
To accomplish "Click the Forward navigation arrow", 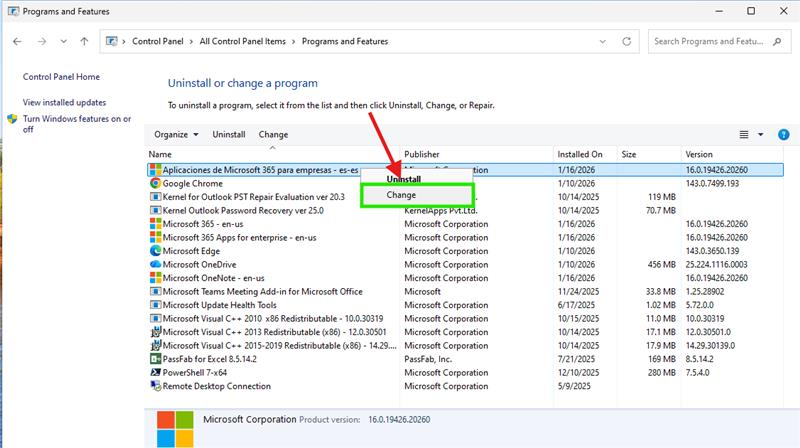I will point(42,41).
